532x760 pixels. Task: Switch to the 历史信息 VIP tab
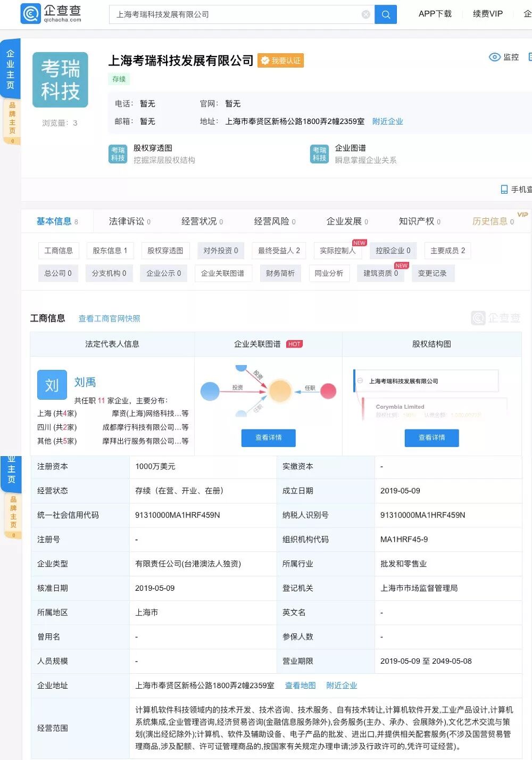(493, 221)
